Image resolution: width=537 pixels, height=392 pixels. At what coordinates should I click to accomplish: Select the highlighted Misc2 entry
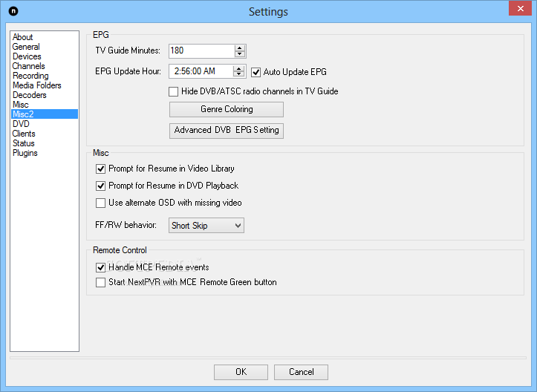coord(45,114)
